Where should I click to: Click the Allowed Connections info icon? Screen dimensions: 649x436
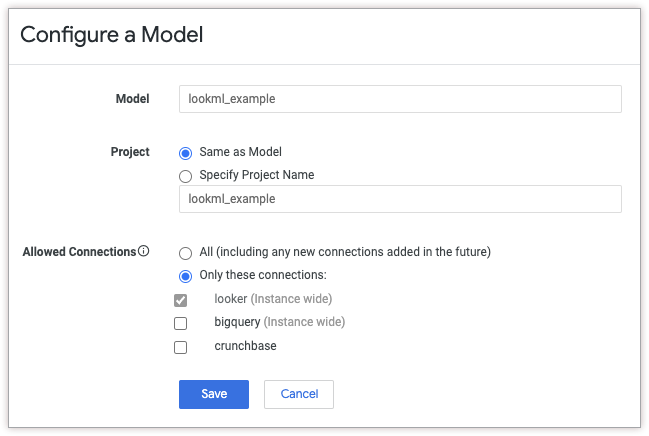click(x=144, y=252)
